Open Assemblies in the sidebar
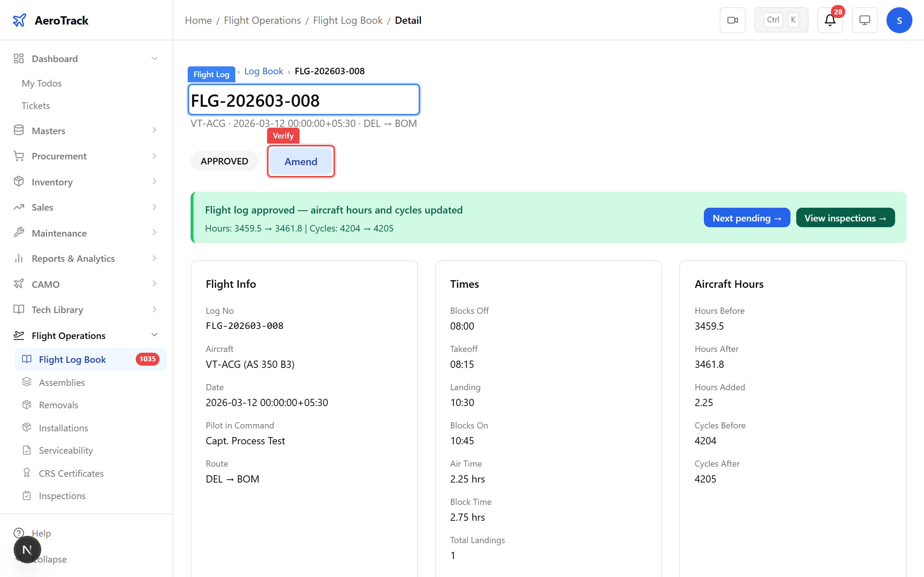924x577 pixels. tap(61, 382)
